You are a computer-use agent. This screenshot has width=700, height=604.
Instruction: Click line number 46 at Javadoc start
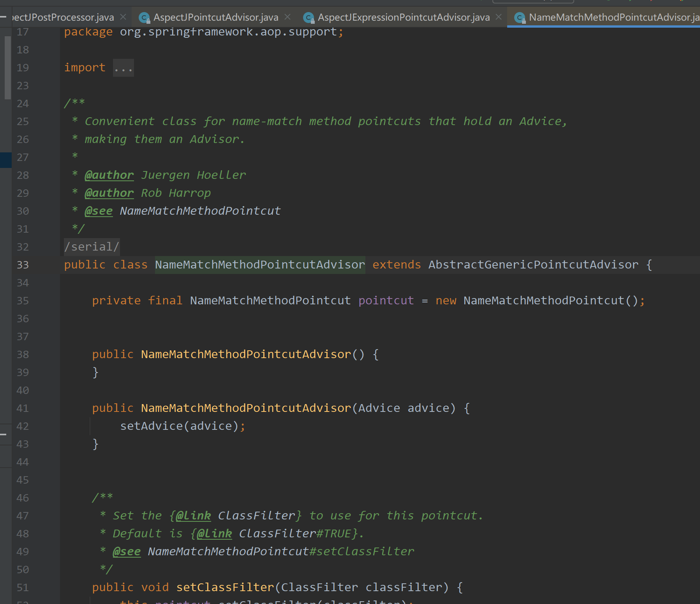[x=23, y=498]
